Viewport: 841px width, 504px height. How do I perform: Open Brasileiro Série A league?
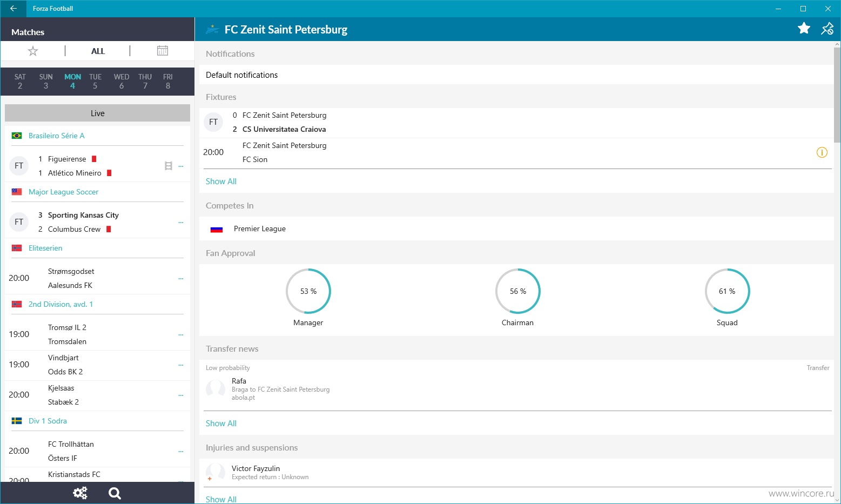point(57,136)
